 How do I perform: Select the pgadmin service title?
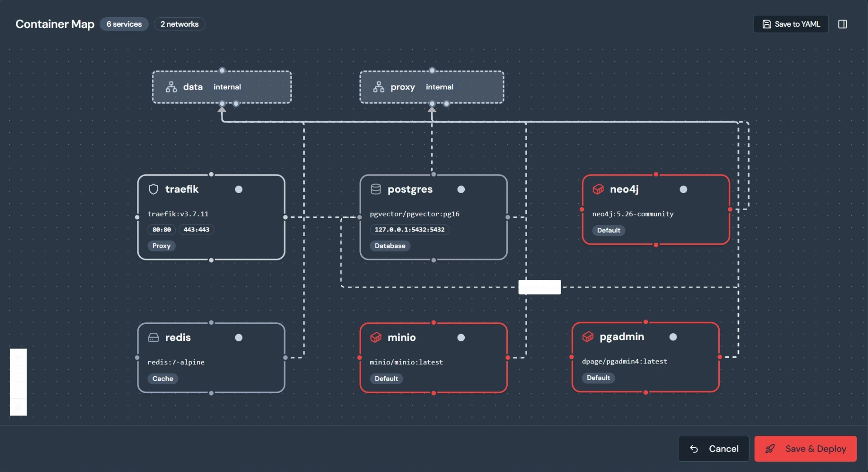(x=622, y=337)
